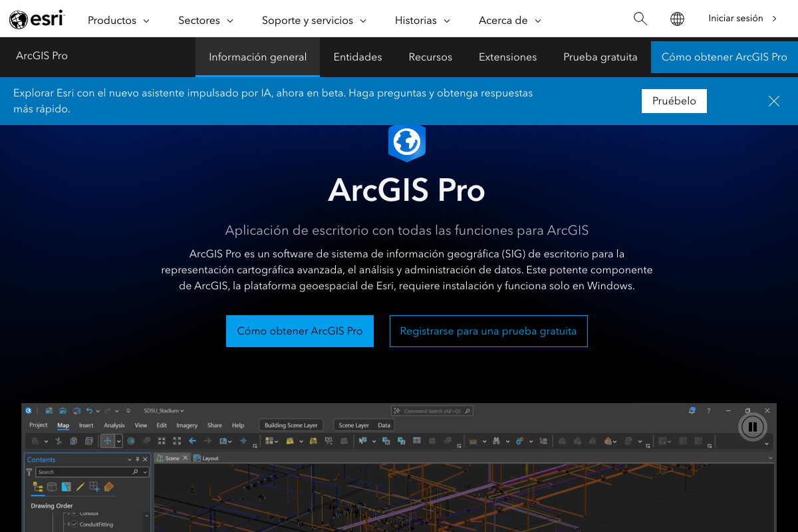
Task: Open the Imagery ribbon tab in video
Action: pyautogui.click(x=187, y=425)
